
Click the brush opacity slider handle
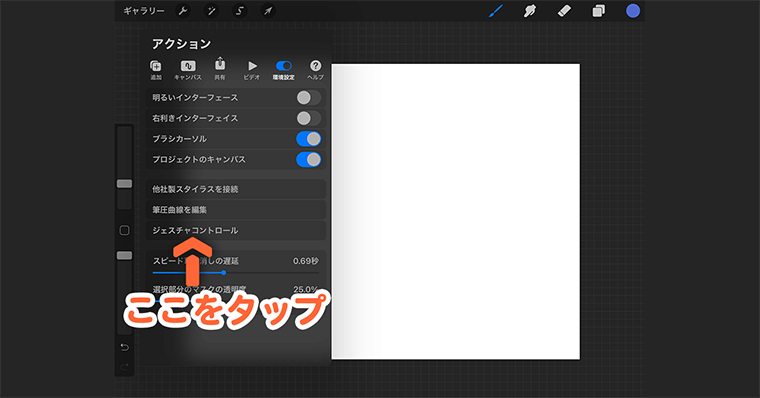pos(124,255)
